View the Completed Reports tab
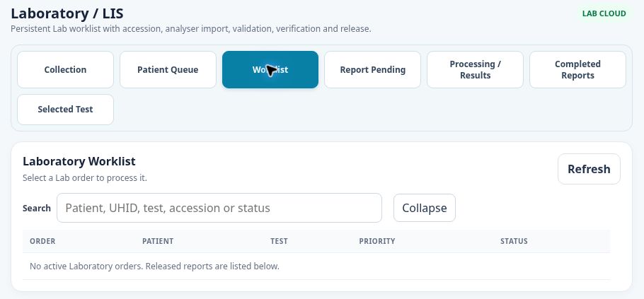 point(577,69)
